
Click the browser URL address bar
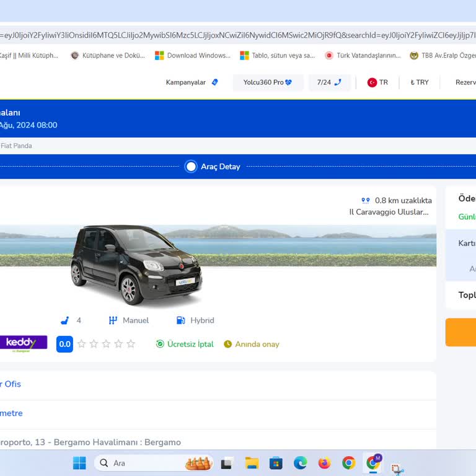238,35
